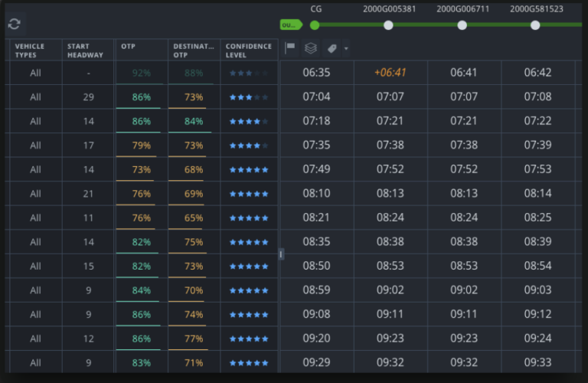Select the 07:39 time cell
Viewport: 588px width, 383px height.
[x=537, y=145]
